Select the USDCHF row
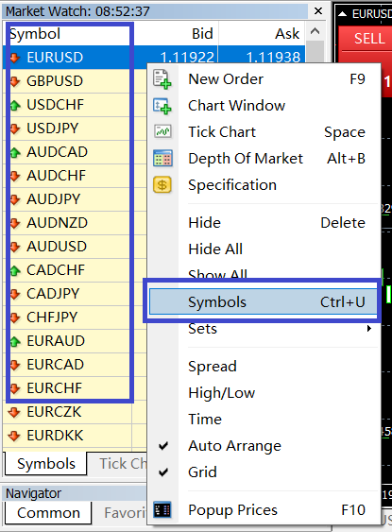This screenshot has height=532, width=392. [75, 105]
